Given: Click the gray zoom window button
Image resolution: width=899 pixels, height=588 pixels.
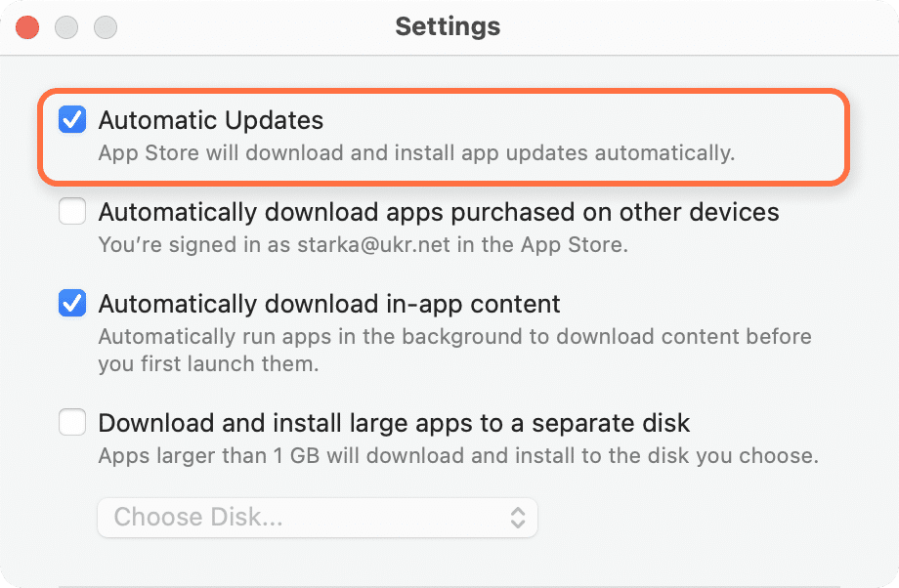Looking at the screenshot, I should pos(105,27).
